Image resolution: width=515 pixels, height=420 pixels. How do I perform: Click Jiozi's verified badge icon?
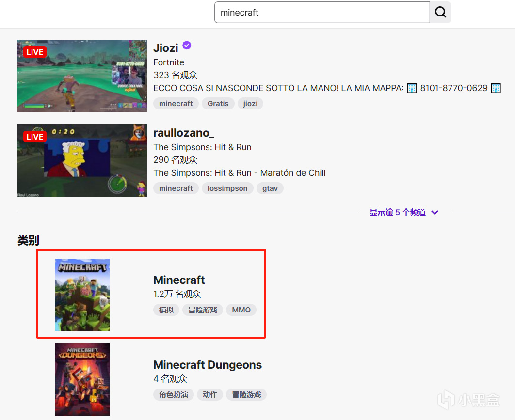(187, 45)
